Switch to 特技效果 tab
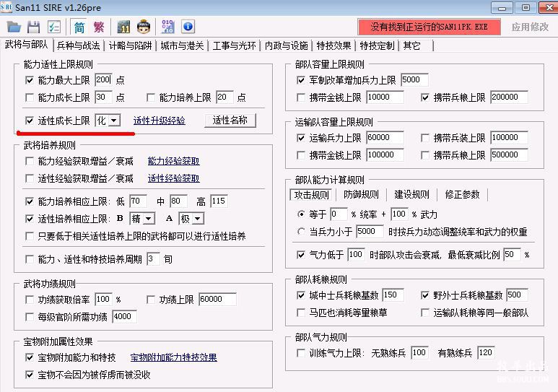 (x=334, y=45)
